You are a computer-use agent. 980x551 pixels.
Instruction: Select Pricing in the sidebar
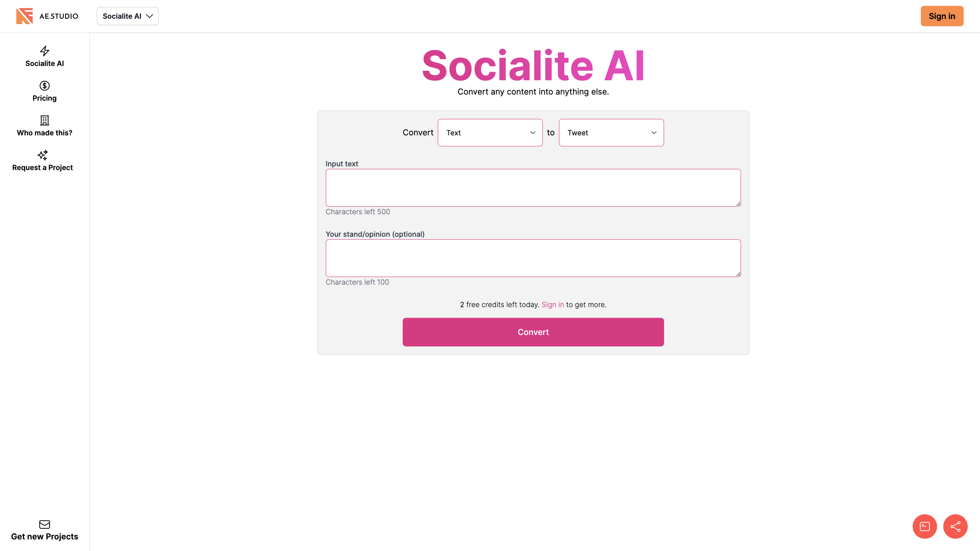pos(44,98)
